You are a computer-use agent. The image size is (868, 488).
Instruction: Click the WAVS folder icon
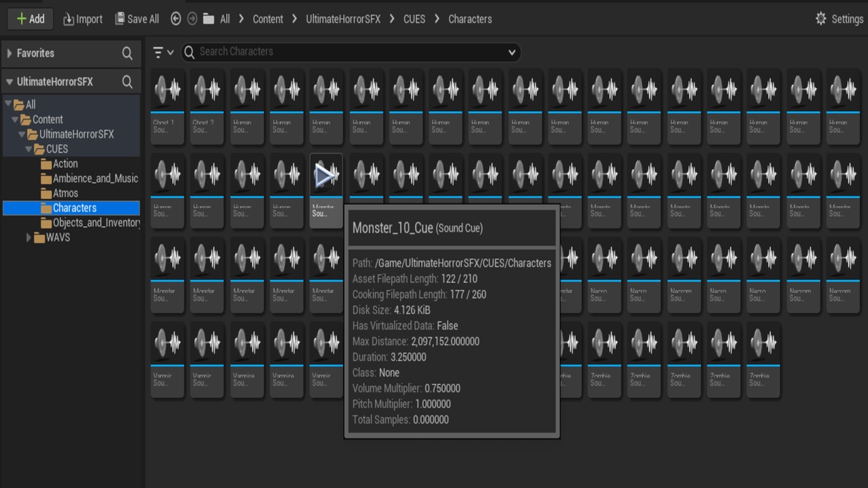pos(39,238)
